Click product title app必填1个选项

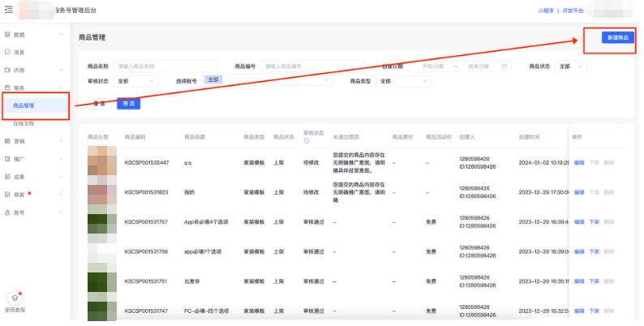pos(203,251)
